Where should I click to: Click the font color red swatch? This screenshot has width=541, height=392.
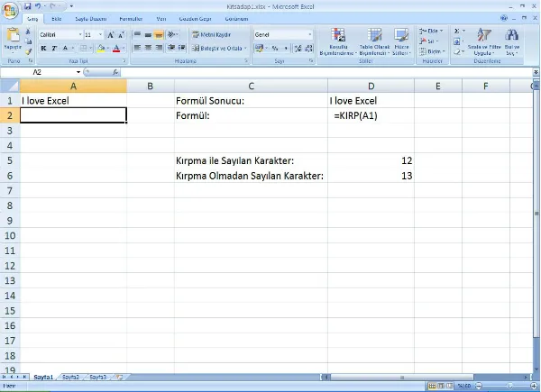(x=116, y=49)
